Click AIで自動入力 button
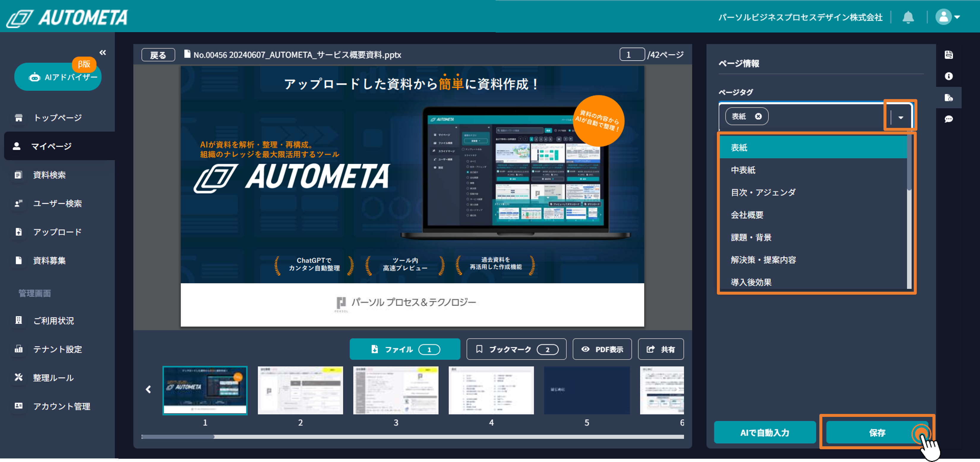 [x=765, y=432]
